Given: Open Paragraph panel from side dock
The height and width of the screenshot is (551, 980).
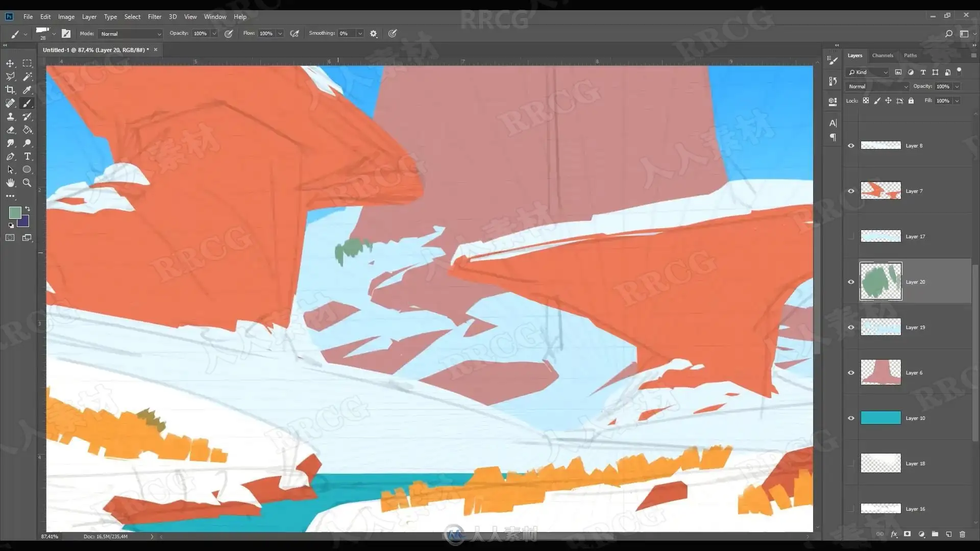Looking at the screenshot, I should tap(833, 137).
